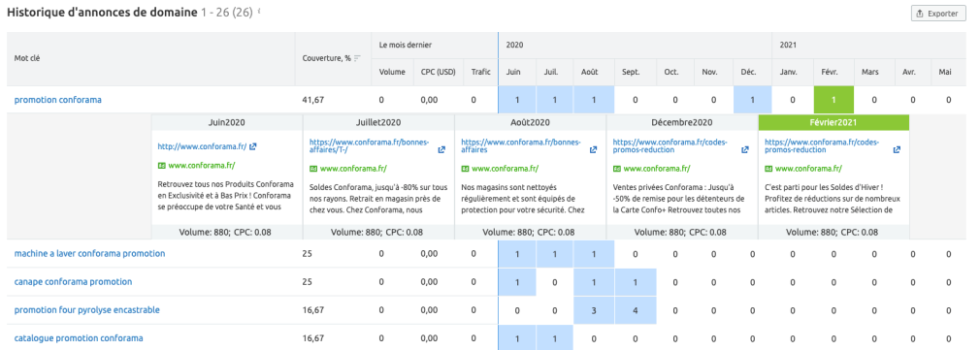Open external link icon in Août2020 ad

click(x=593, y=150)
